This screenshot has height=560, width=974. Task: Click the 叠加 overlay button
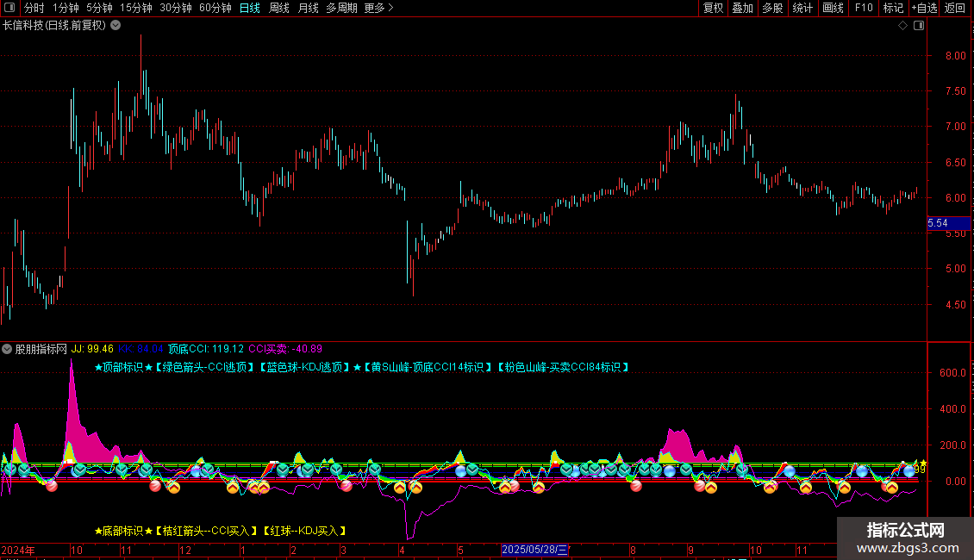[x=742, y=8]
